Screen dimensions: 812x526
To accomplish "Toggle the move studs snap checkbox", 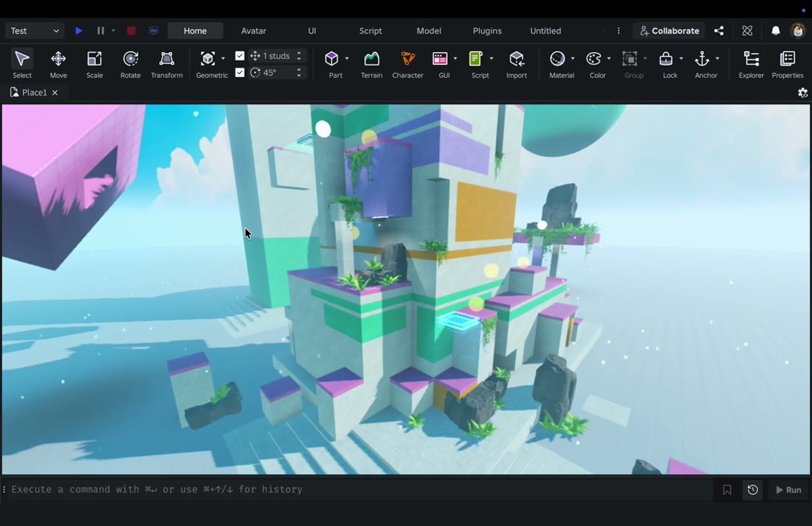I will (240, 56).
